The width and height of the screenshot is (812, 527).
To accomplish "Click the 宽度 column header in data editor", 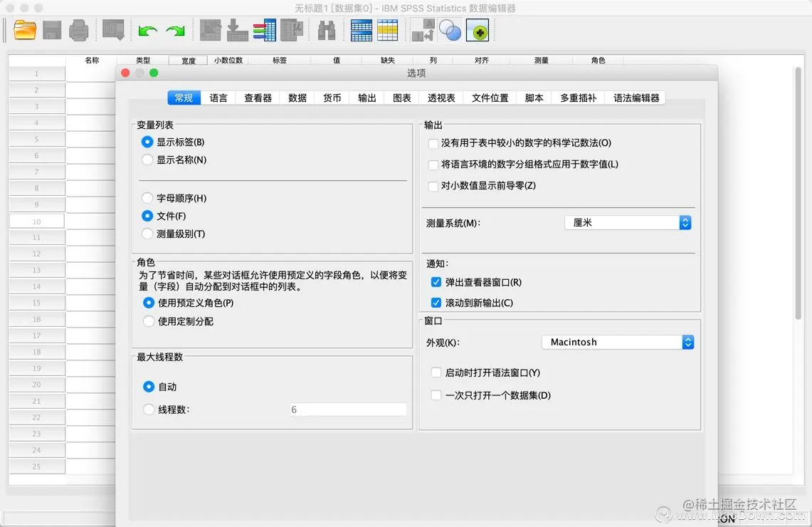I will [x=188, y=60].
